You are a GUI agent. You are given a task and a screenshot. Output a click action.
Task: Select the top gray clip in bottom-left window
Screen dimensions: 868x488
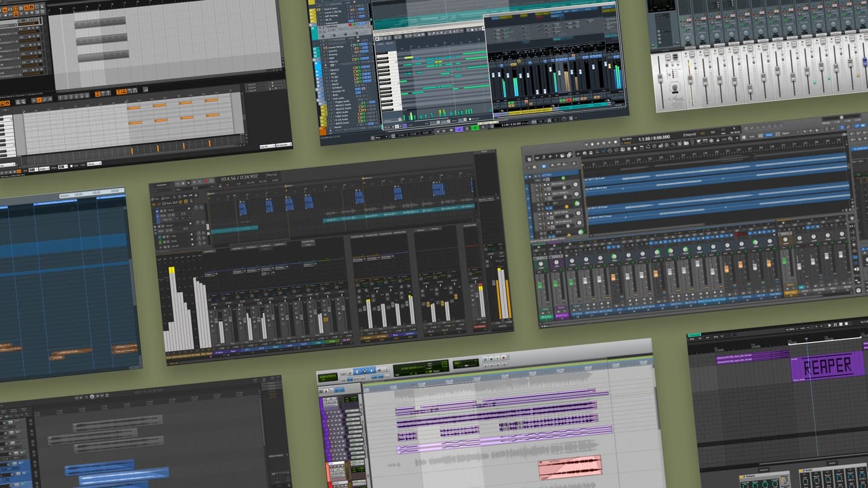pyautogui.click(x=118, y=423)
